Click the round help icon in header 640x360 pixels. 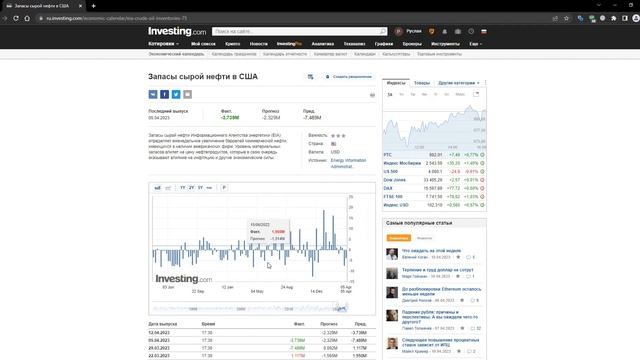(471, 31)
